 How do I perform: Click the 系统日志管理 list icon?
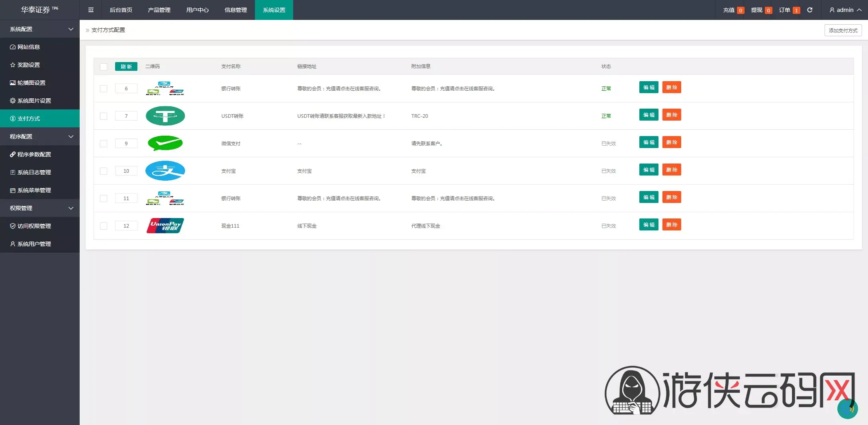13,172
